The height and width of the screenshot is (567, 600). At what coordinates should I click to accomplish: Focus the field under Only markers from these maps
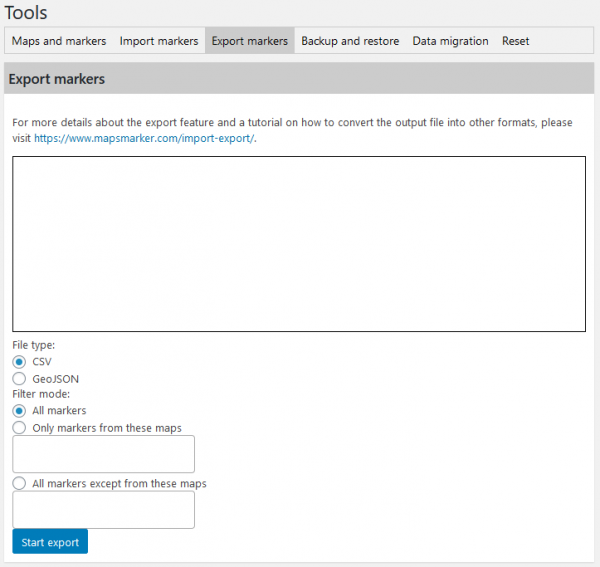[103, 454]
